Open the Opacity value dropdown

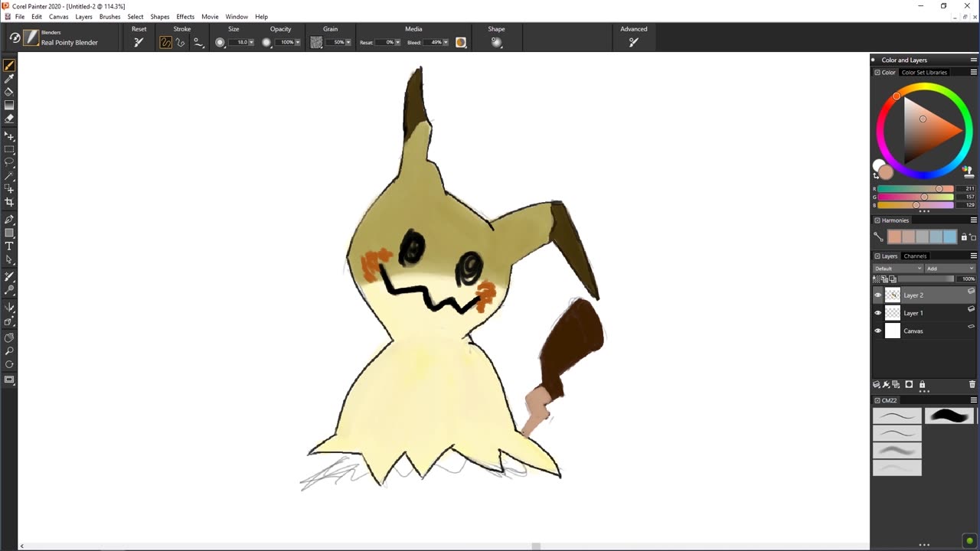tap(298, 42)
